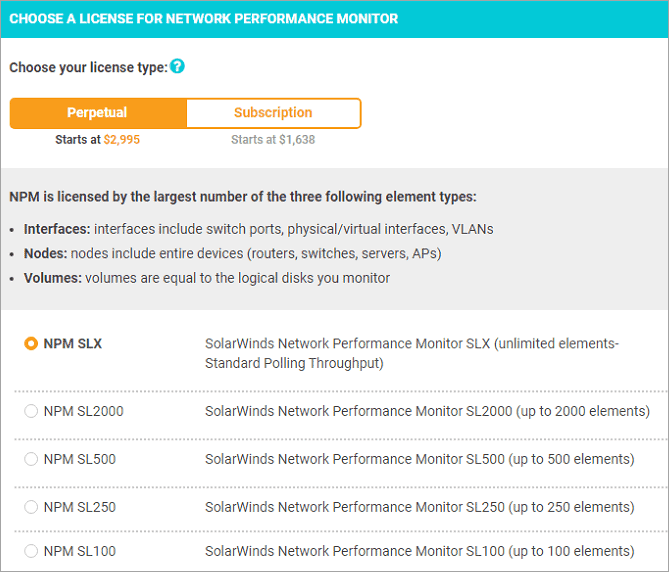Click the SL2000 up to 2000 elements description
Image resolution: width=669 pixels, height=572 pixels.
click(427, 411)
